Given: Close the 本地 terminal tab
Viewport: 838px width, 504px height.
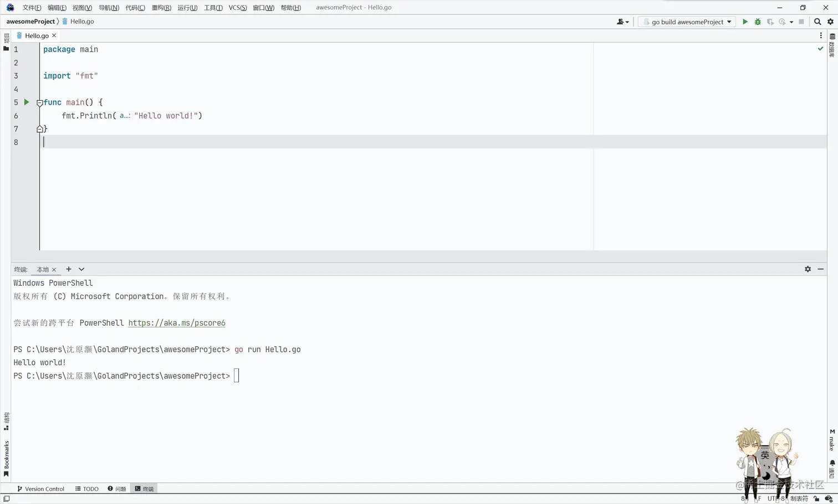Looking at the screenshot, I should coord(54,270).
